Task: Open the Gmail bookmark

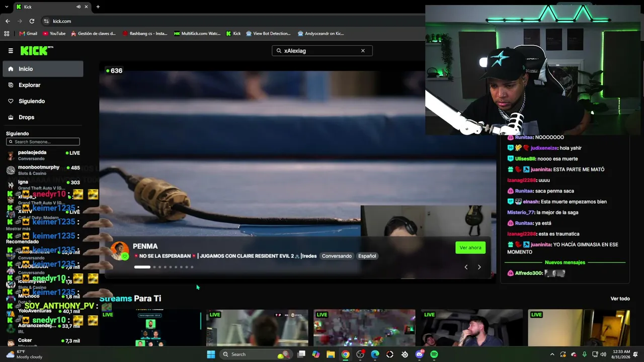Action: click(28, 34)
